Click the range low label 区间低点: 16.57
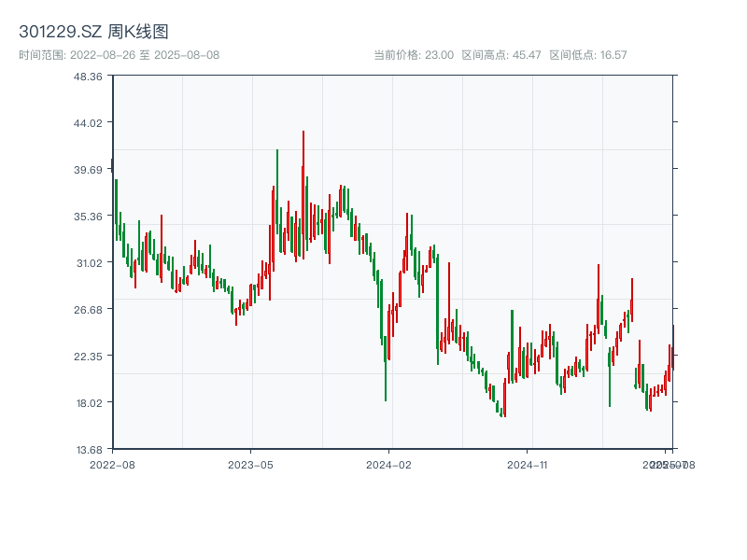This screenshot has width=747, height=560. pos(588,55)
